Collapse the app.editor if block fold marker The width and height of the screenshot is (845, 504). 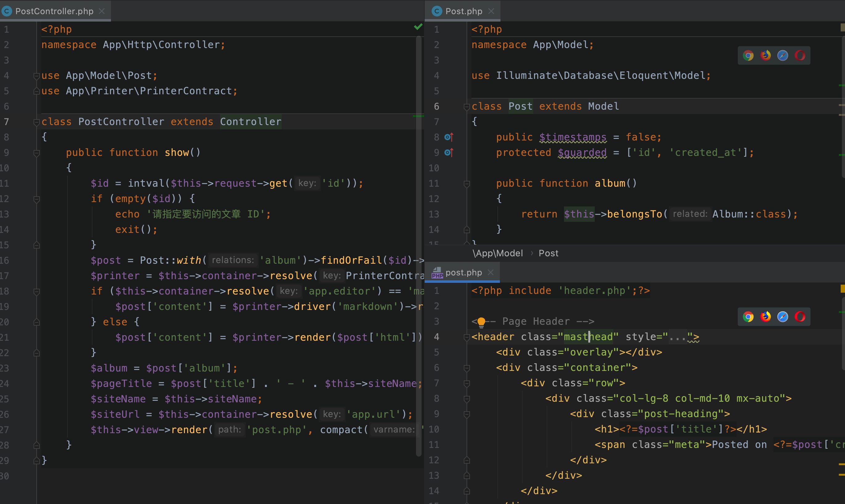coord(37,291)
